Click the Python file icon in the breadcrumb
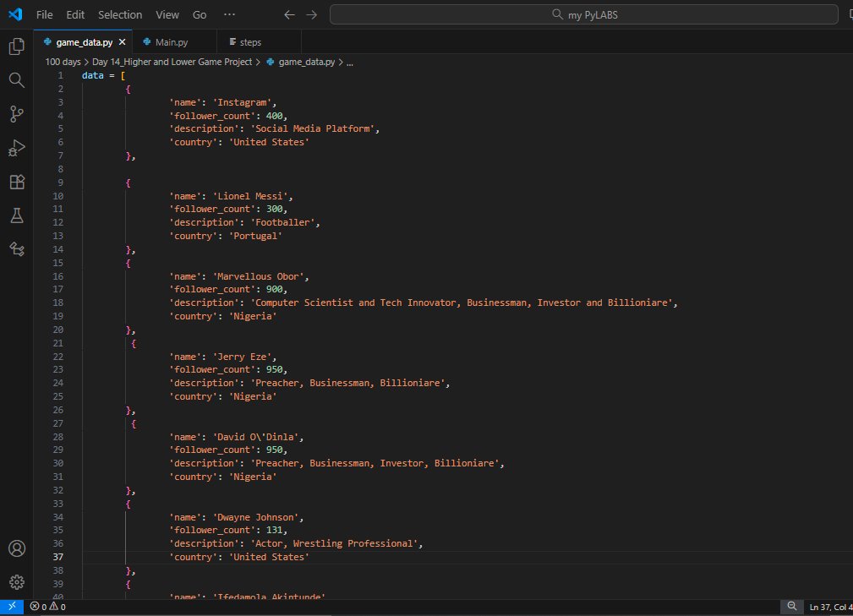This screenshot has width=853, height=616. tap(271, 62)
